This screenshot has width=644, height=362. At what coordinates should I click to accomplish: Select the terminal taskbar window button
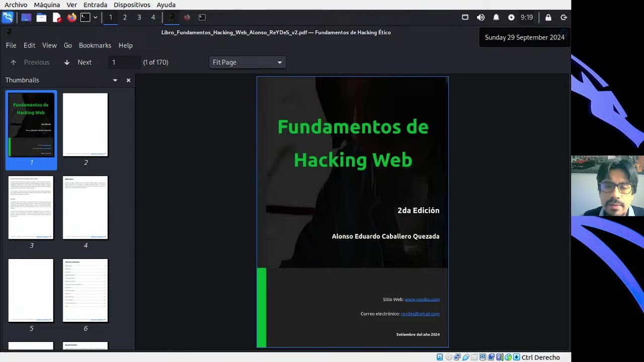202,17
